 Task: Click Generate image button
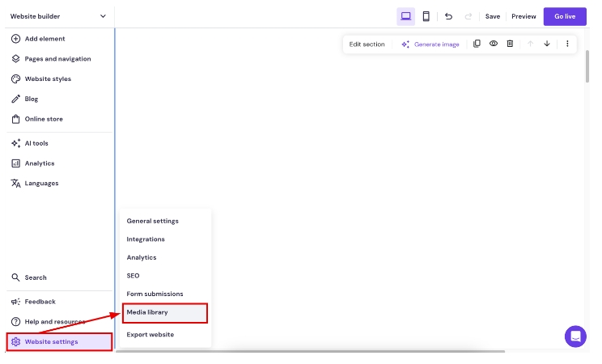[430, 44]
